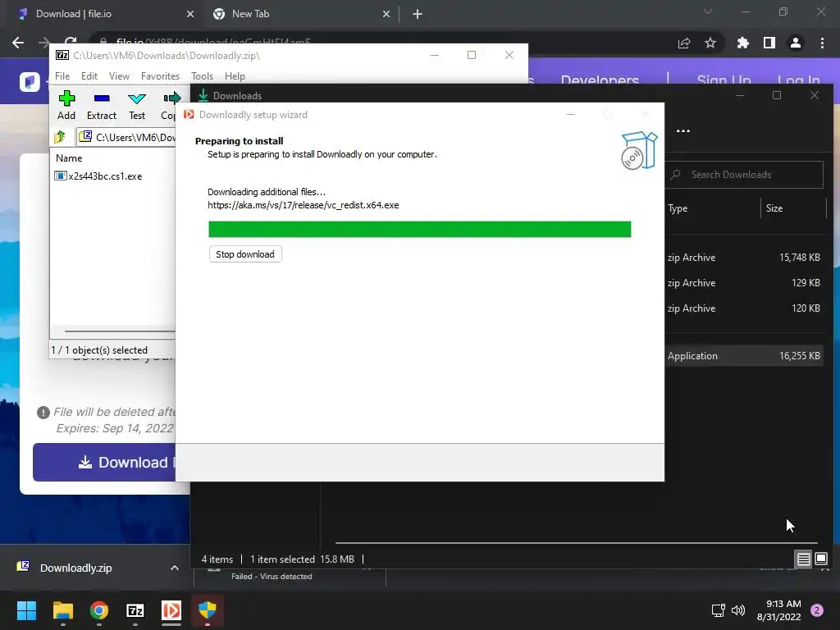The image size is (840, 630).
Task: Click the 7-Zip address path field
Action: tap(127, 137)
